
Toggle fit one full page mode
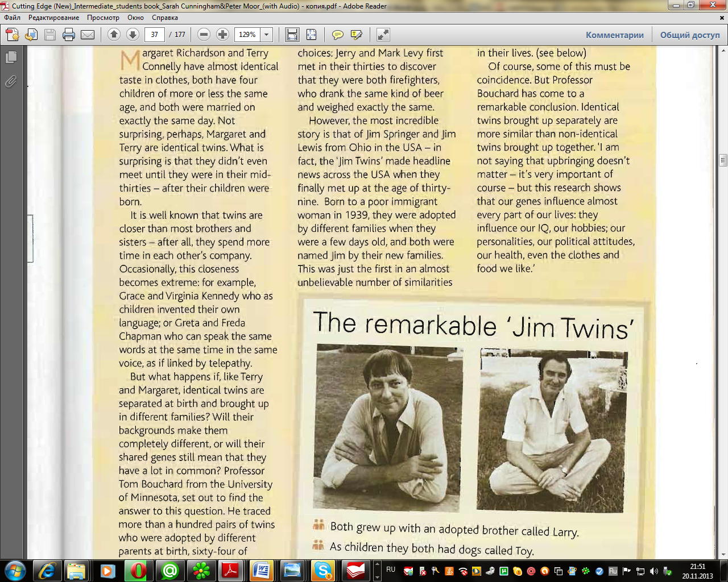point(311,35)
